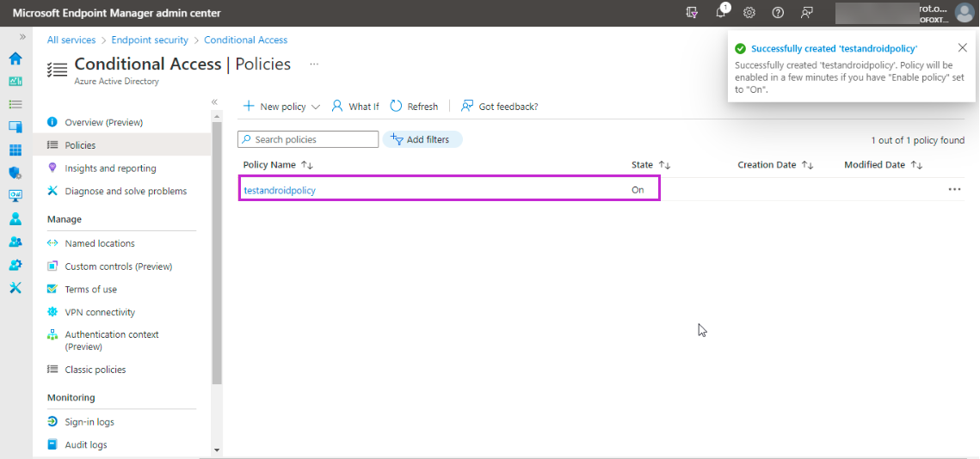
Task: Open the New policy dropdown arrow
Action: pos(316,107)
